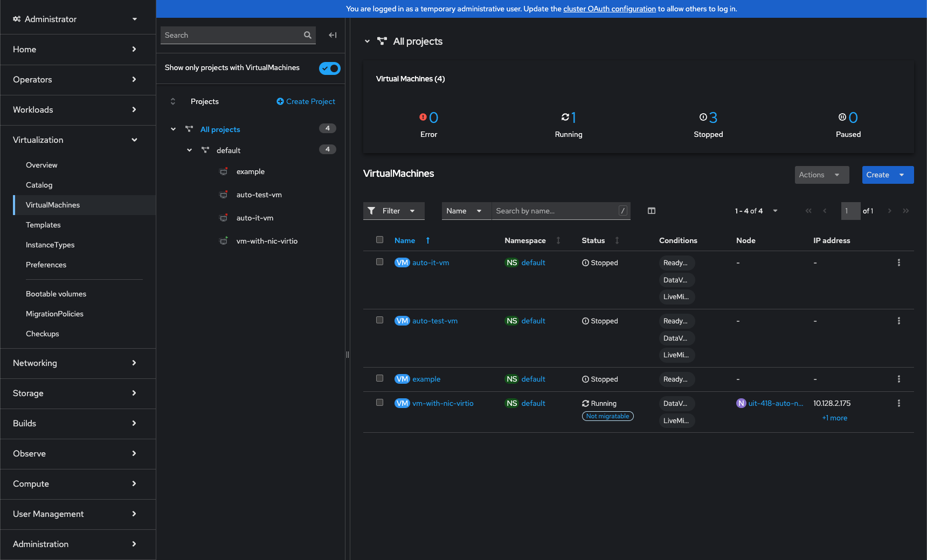This screenshot has width=927, height=560.
Task: Open kebab menu for vm-with-nic-virtio row
Action: [x=898, y=403]
